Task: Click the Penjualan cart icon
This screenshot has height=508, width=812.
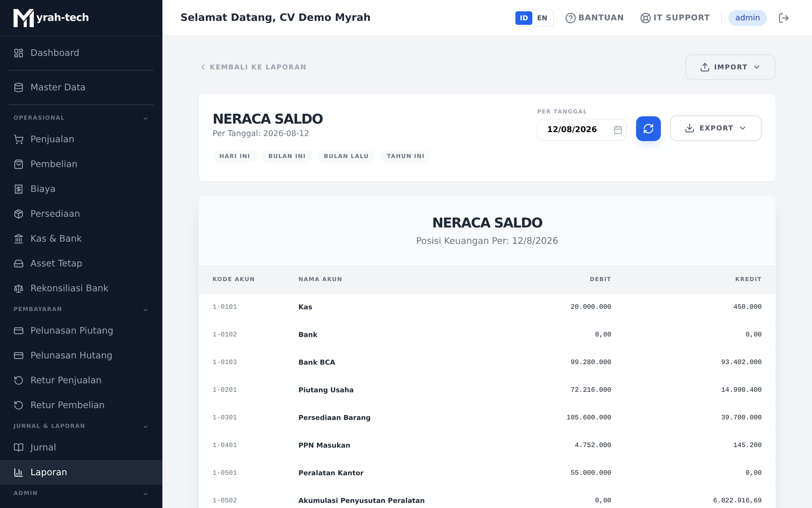Action: point(18,139)
